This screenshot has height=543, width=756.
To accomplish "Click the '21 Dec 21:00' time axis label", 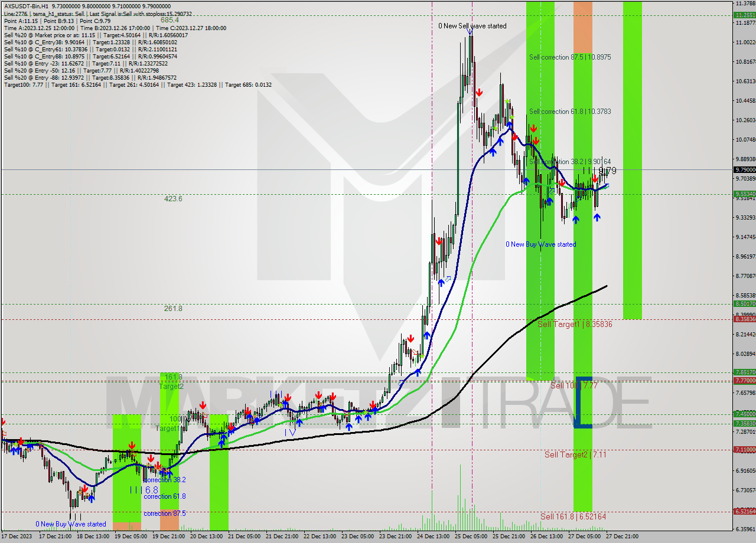I will 283,537.
